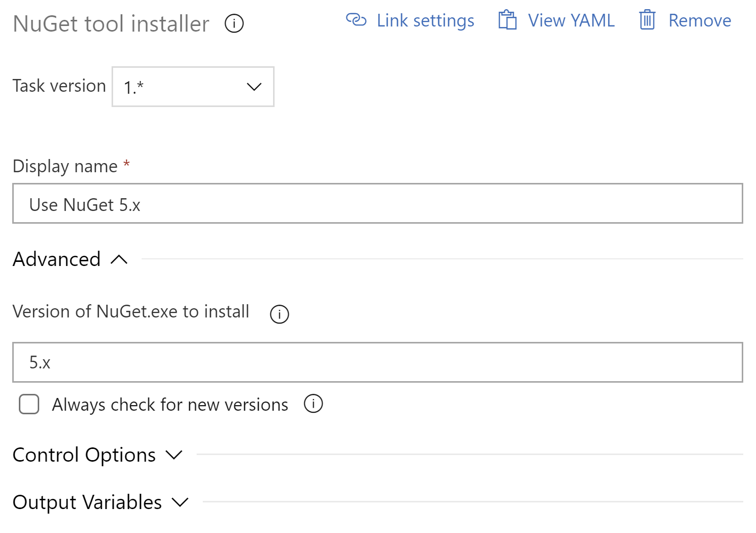The image size is (756, 533).
Task: Open the Task version dropdown
Action: pos(193,87)
